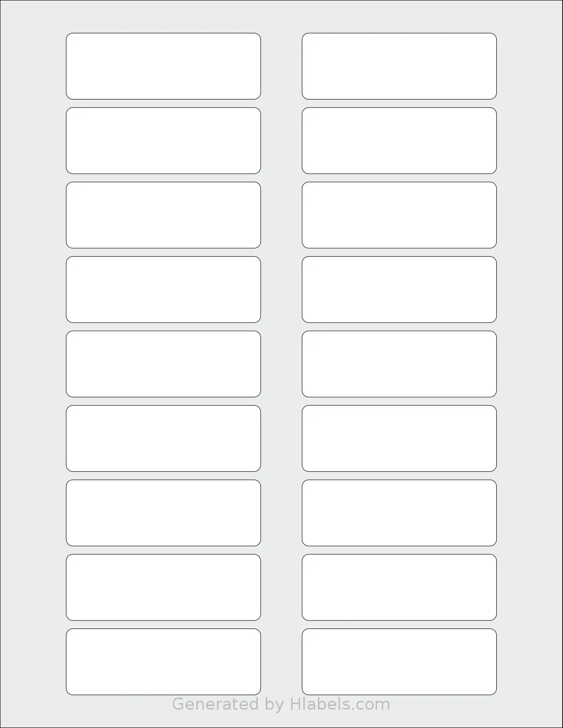The width and height of the screenshot is (563, 728).
Task: Select the second label in the right column
Action: pos(399,141)
